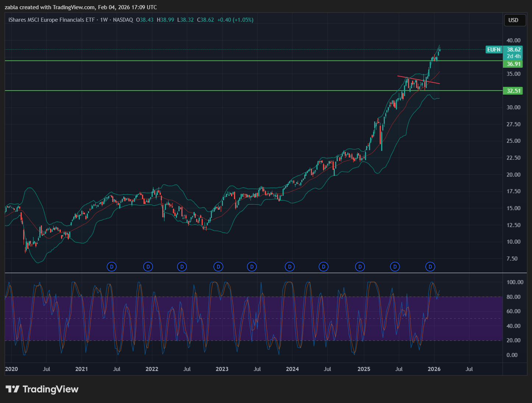This screenshot has height=403, width=532.
Task: Open the dividend marker nearest the 2025 label
Action: coord(360,266)
